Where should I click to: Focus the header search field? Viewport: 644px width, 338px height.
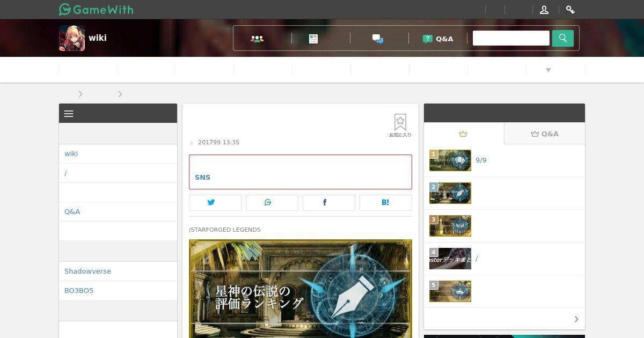click(511, 38)
